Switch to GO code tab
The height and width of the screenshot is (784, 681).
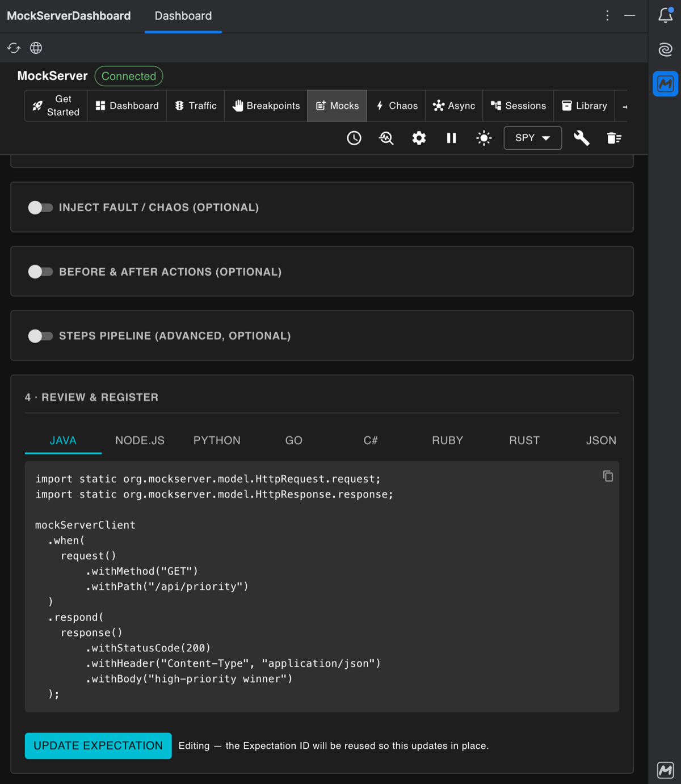point(294,440)
